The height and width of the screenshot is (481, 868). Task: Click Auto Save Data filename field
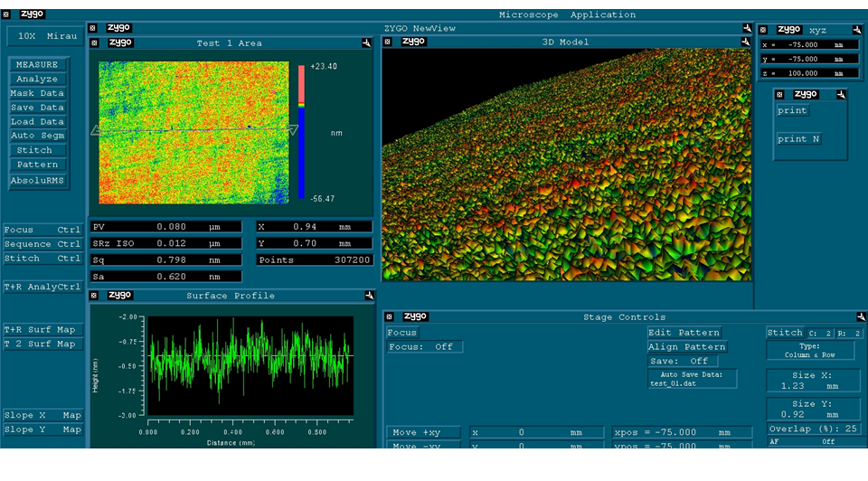(693, 379)
